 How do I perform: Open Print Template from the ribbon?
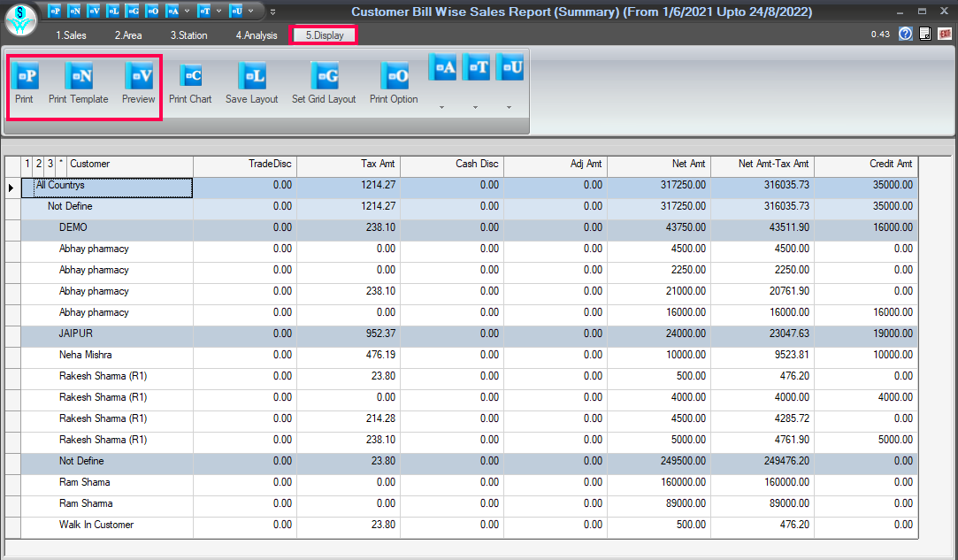click(78, 82)
